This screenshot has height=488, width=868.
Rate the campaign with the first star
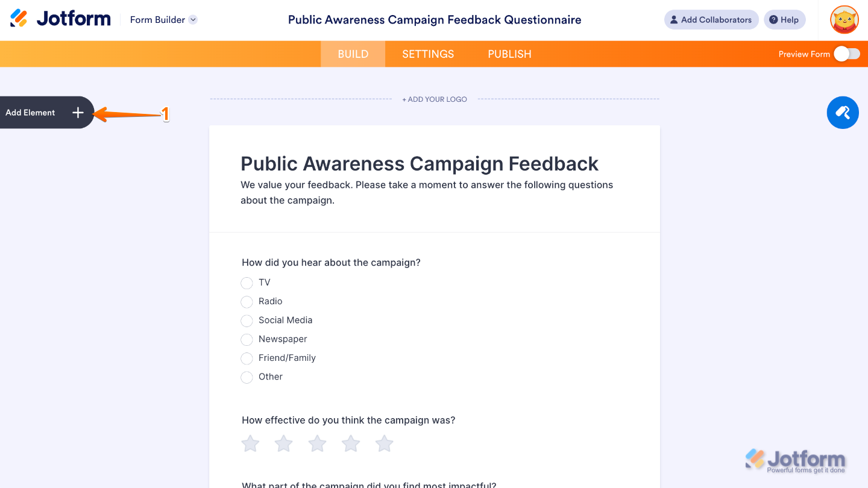coord(250,444)
